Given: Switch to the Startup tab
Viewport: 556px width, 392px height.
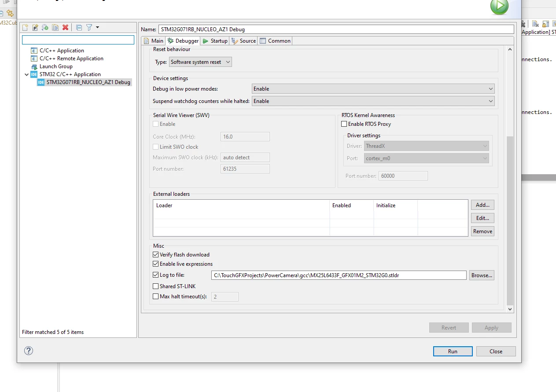Looking at the screenshot, I should click(215, 41).
